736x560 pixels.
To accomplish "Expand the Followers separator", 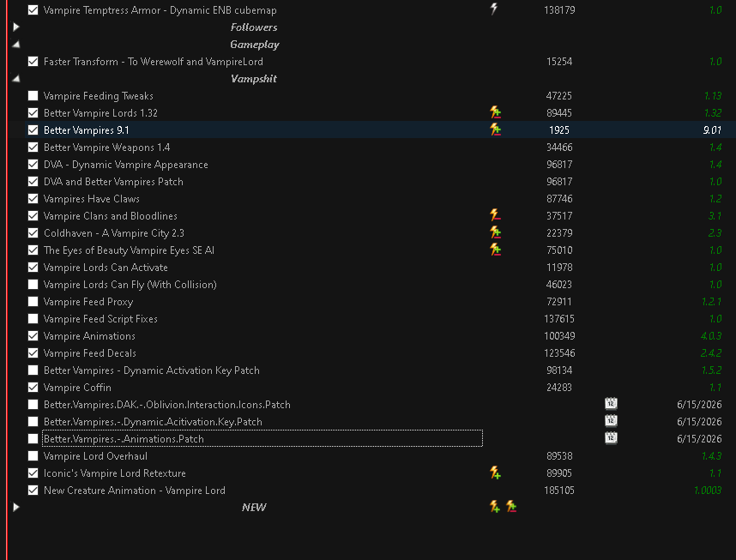I will [16, 27].
